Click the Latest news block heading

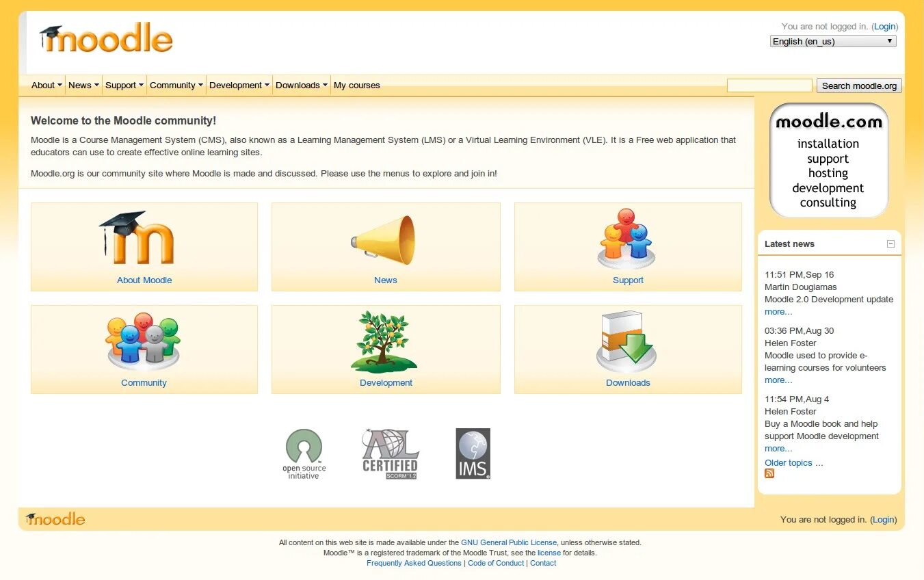tap(789, 243)
